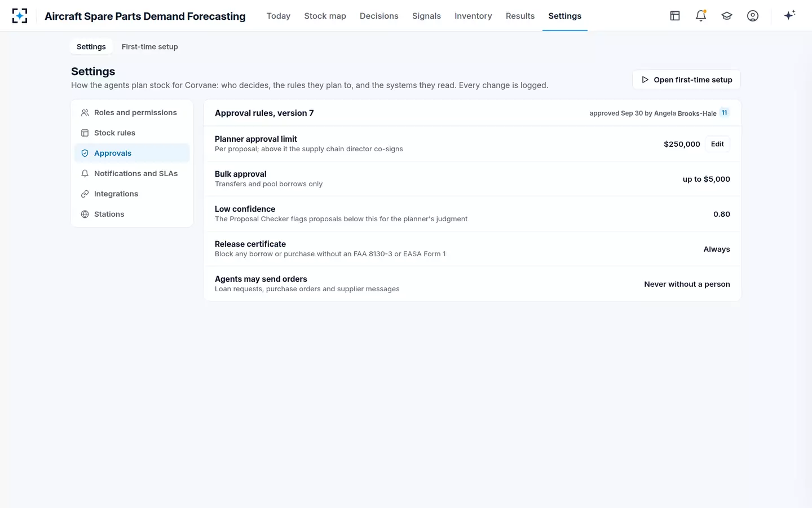Open the AI sparkle assistant
The height and width of the screenshot is (508, 812).
789,15
